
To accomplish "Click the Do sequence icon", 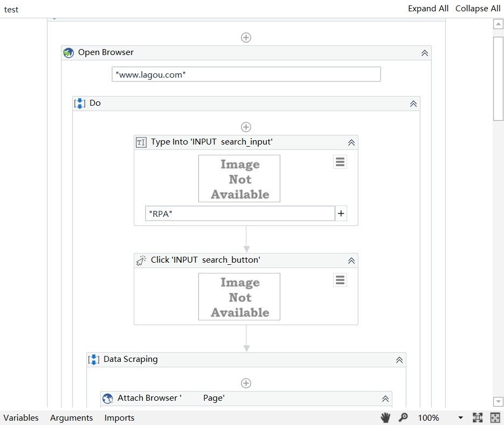I will [x=80, y=102].
